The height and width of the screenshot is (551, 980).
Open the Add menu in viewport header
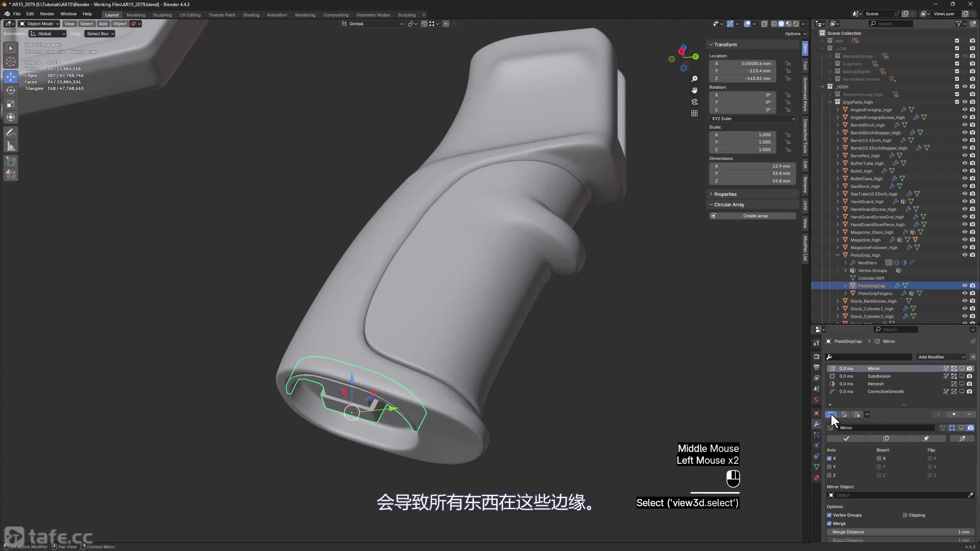click(x=103, y=24)
